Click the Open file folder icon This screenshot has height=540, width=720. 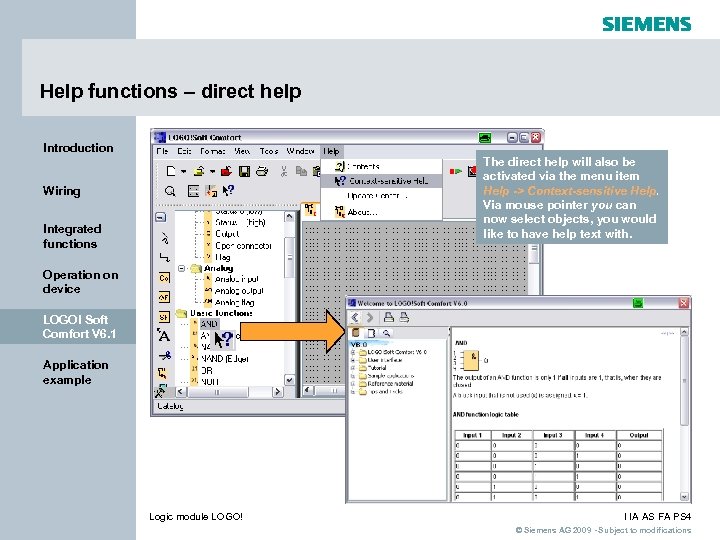199,171
